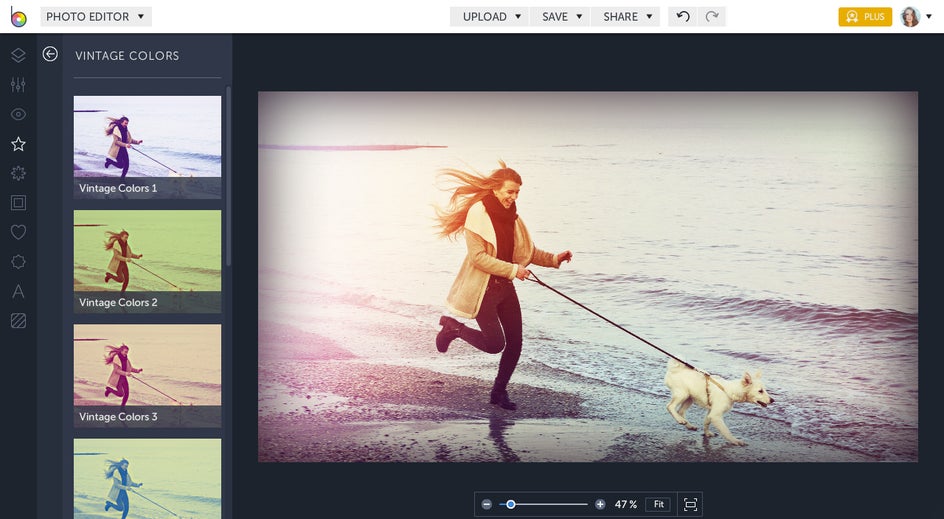Open the Artsy effects icon in sidebar

tap(18, 173)
